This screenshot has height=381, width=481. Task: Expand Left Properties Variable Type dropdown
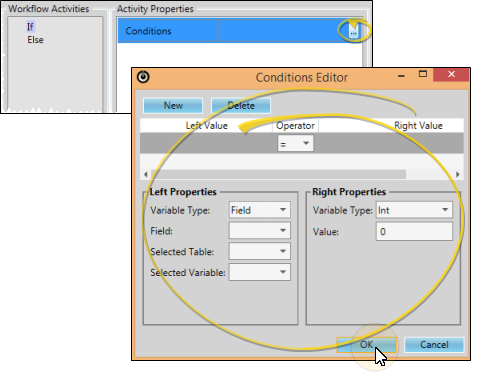(260, 210)
